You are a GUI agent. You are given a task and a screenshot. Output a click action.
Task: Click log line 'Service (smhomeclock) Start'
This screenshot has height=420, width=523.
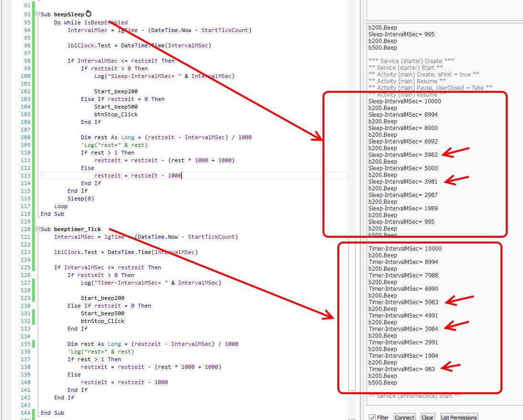pos(414,396)
